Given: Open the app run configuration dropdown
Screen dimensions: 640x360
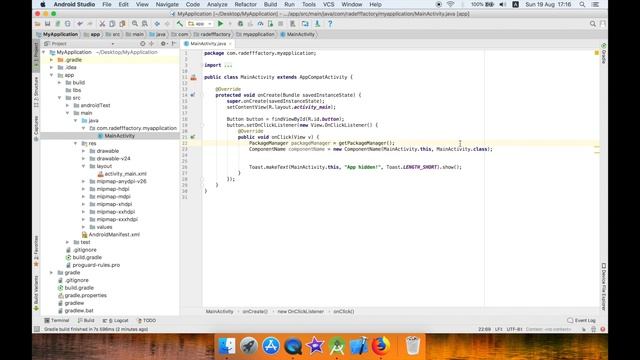Looking at the screenshot, I should (200, 24).
